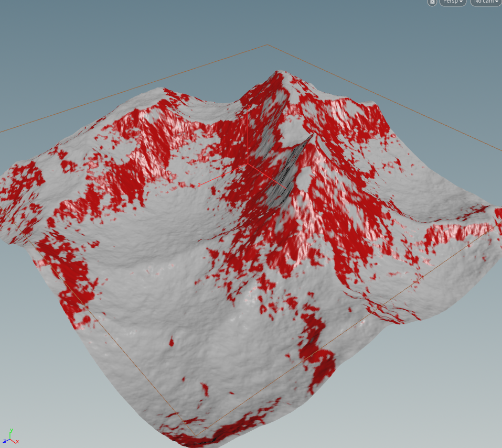Click the bottom corner of the bounding box

196,436
